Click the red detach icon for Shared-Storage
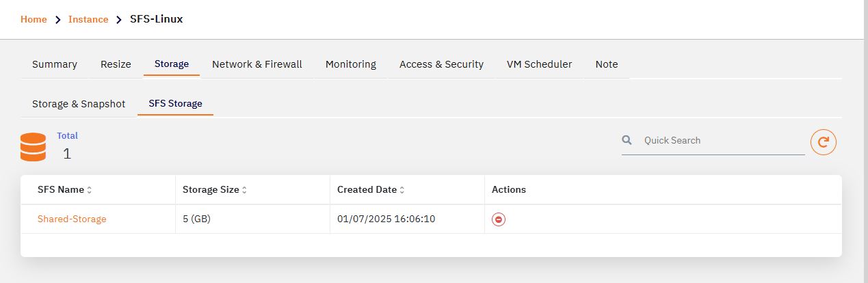Screen dimensions: 868x283 499,219
